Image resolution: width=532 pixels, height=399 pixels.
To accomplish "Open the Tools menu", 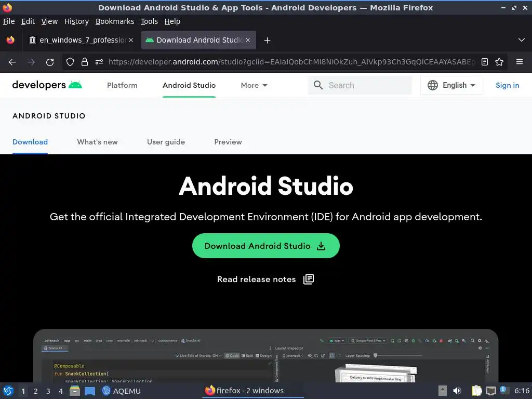I will tap(149, 21).
